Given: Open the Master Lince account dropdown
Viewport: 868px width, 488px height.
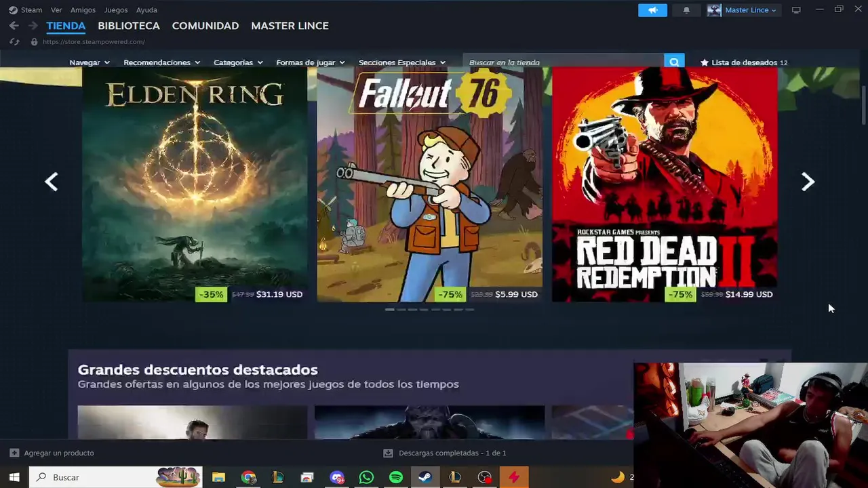Looking at the screenshot, I should click(750, 10).
